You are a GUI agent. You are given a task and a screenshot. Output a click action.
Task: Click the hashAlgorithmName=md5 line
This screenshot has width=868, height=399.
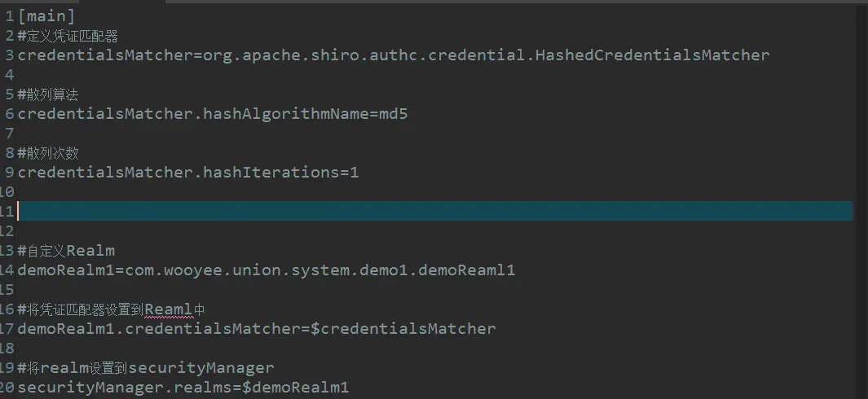pyautogui.click(x=213, y=114)
